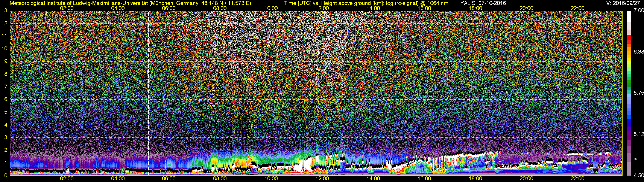Image resolution: width=644 pixels, height=182 pixels.
Task: Click the 04:00 label on the bottom time axis
Action: pyautogui.click(x=118, y=179)
